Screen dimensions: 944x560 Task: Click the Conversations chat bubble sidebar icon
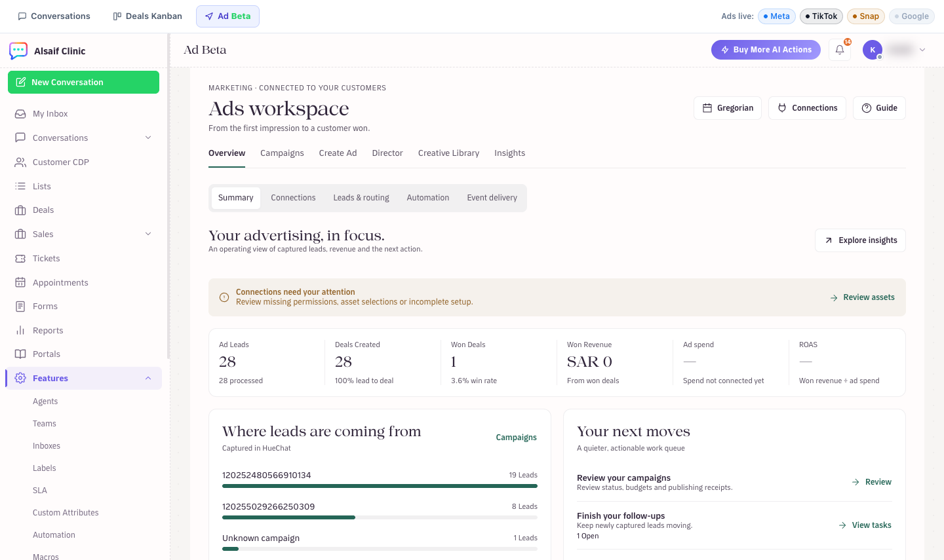coord(20,138)
